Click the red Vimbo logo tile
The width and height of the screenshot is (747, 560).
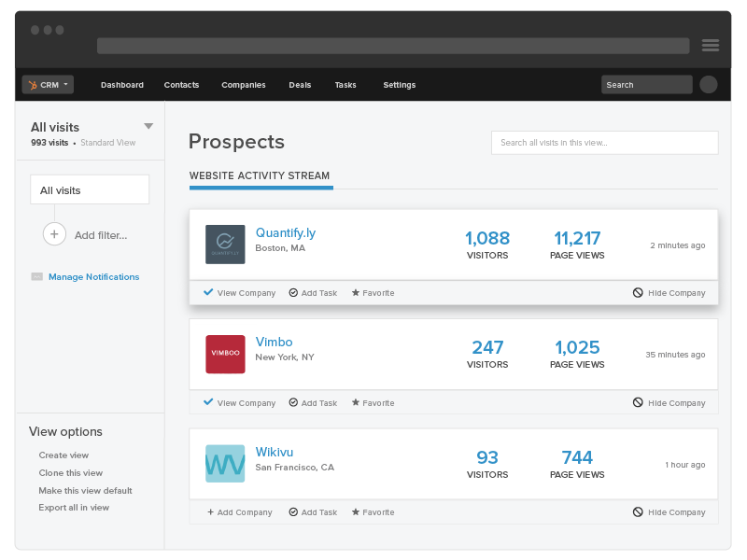[225, 354]
